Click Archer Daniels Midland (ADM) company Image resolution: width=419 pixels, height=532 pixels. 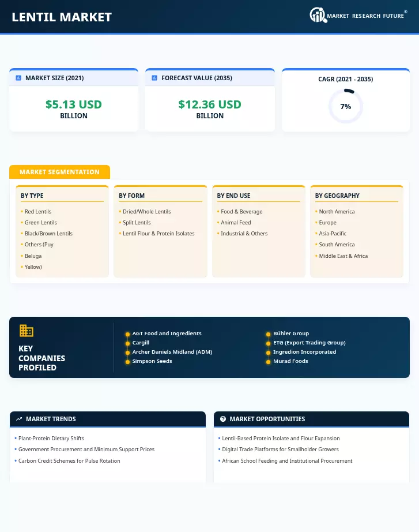pos(172,352)
